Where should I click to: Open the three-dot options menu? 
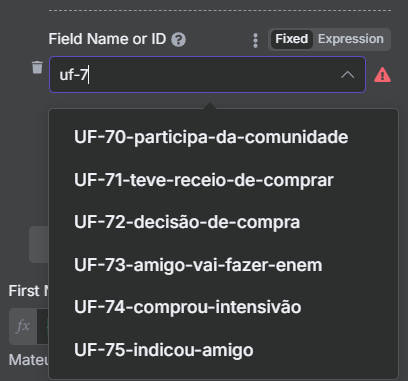pyautogui.click(x=255, y=40)
